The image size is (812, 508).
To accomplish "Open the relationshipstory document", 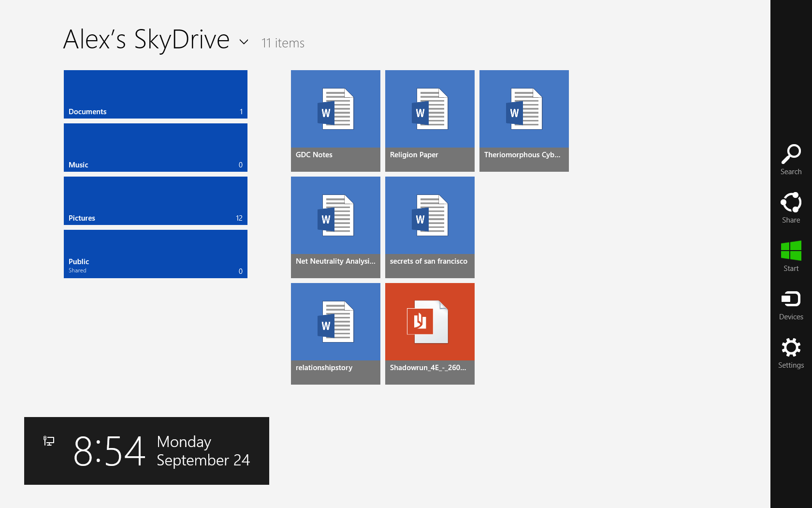I will click(x=335, y=333).
